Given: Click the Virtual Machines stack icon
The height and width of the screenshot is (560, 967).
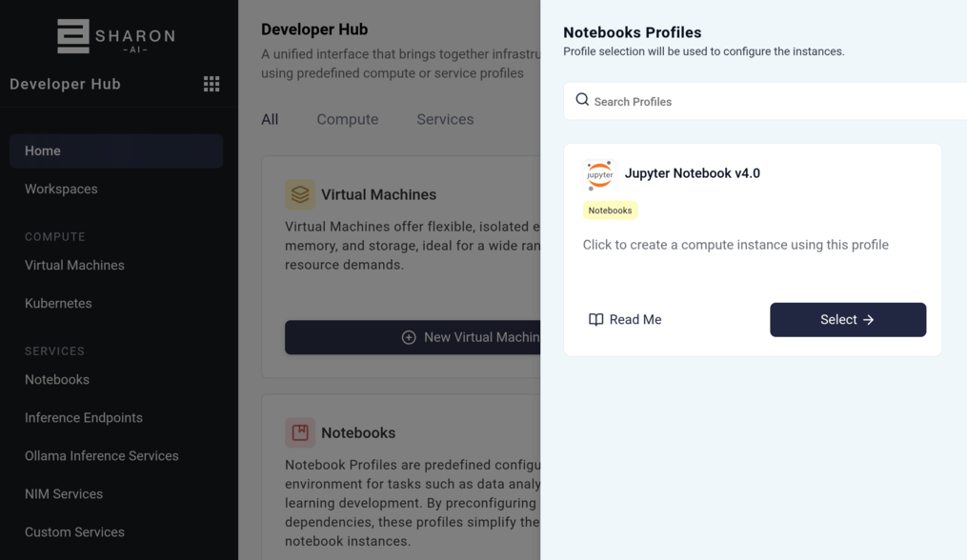Looking at the screenshot, I should pyautogui.click(x=300, y=194).
